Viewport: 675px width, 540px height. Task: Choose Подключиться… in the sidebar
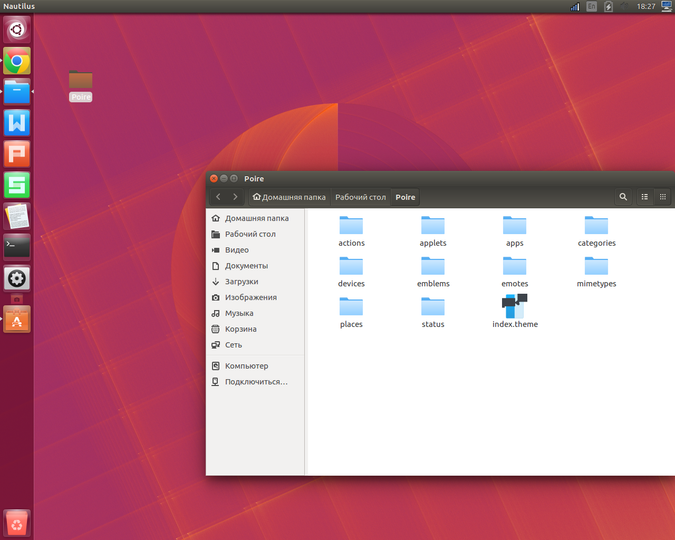click(255, 382)
